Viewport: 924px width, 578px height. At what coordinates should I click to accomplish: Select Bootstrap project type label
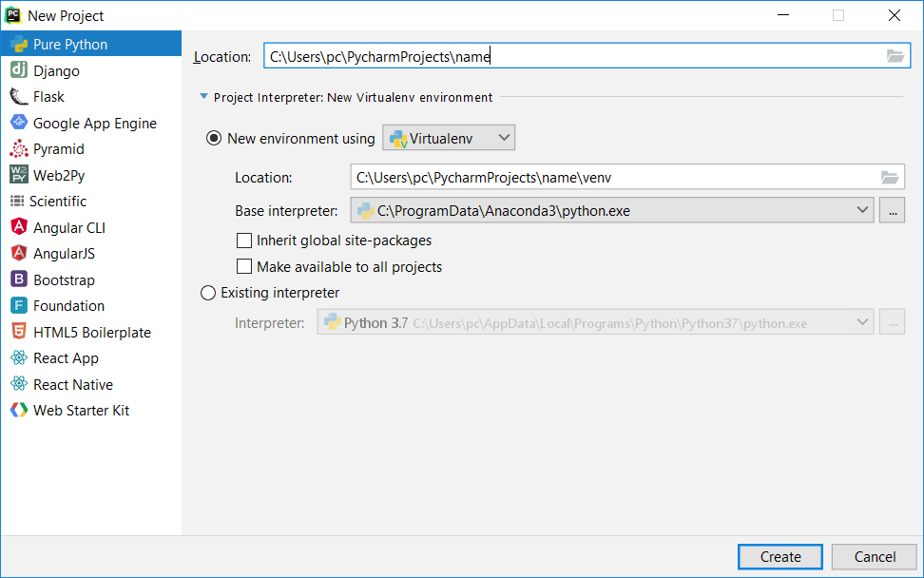[x=65, y=280]
